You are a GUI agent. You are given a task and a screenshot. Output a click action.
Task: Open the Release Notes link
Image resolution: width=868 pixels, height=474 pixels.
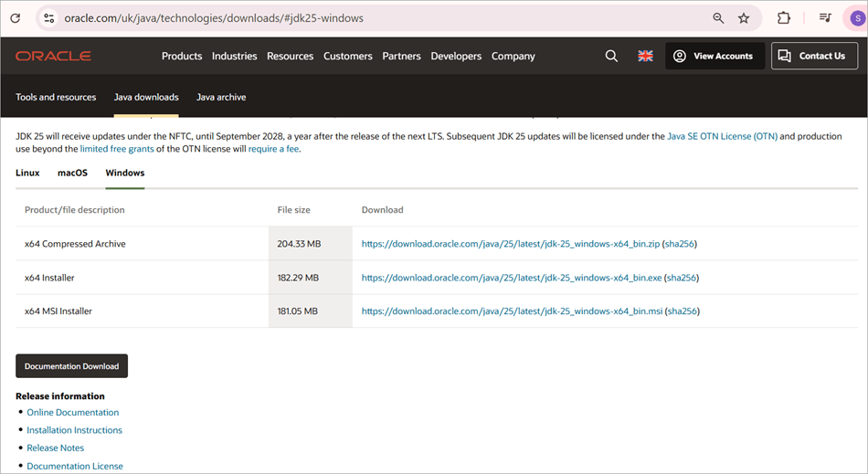56,448
